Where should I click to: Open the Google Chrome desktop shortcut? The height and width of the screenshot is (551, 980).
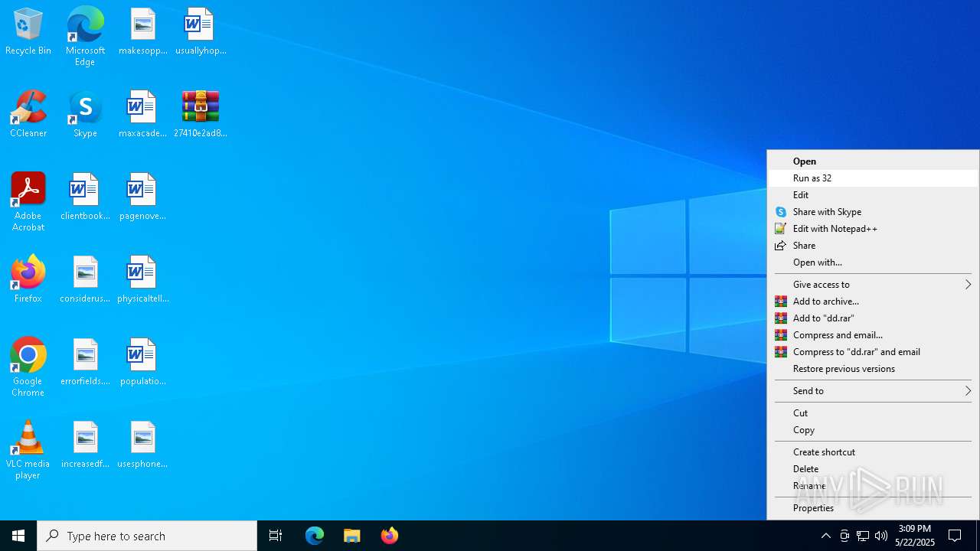tap(28, 367)
